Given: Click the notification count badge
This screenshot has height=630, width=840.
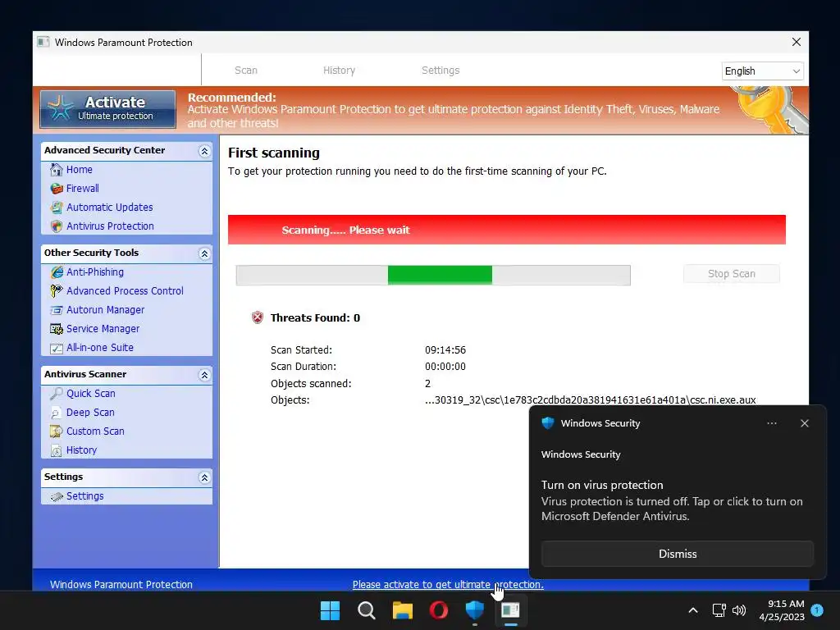Looking at the screenshot, I should coord(817,609).
